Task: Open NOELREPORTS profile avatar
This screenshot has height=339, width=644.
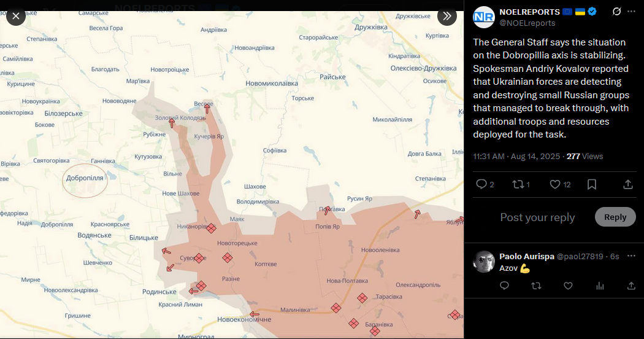Action: [483, 17]
